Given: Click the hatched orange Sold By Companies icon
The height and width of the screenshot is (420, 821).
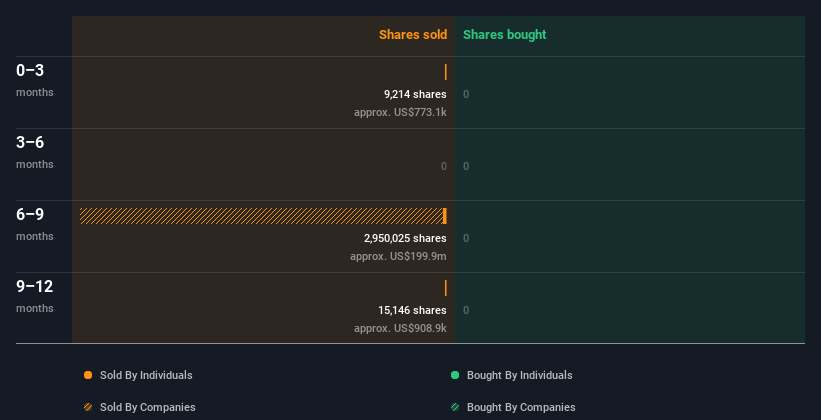Looking at the screenshot, I should coord(88,407).
